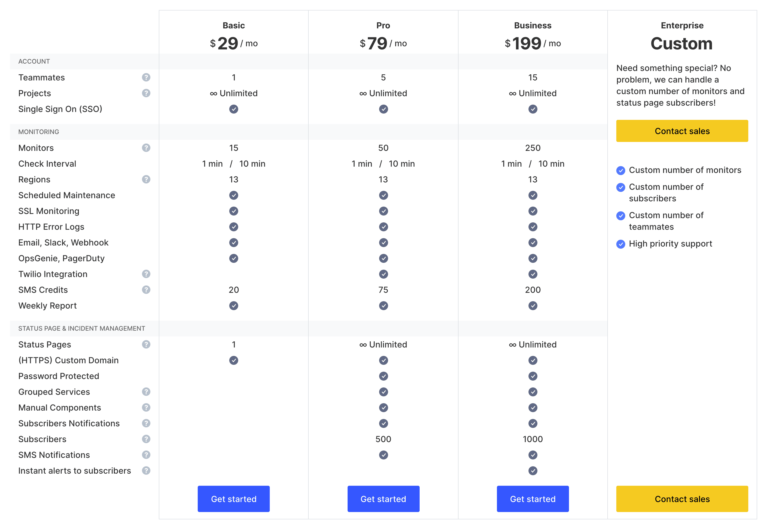Click High priority support checkmark icon

tap(621, 244)
